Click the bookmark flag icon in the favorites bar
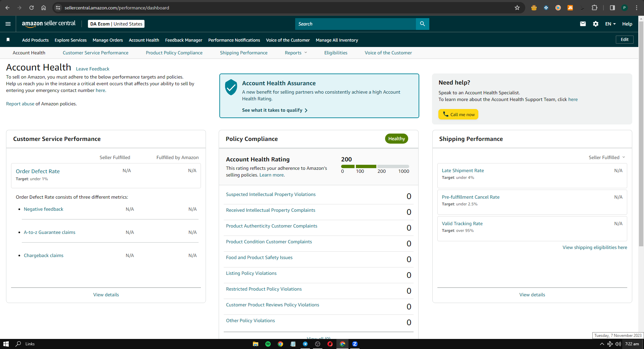Viewport: 644px width, 349px height. click(x=8, y=40)
